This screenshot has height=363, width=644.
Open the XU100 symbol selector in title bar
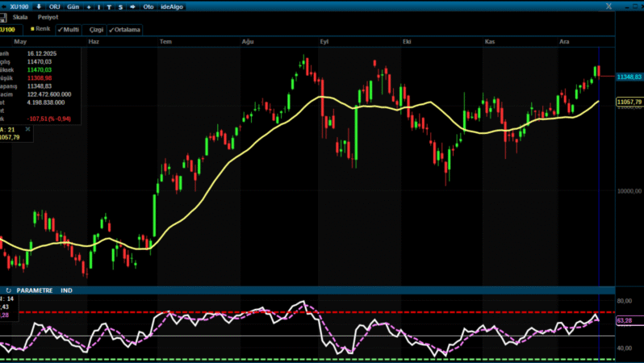pos(19,6)
